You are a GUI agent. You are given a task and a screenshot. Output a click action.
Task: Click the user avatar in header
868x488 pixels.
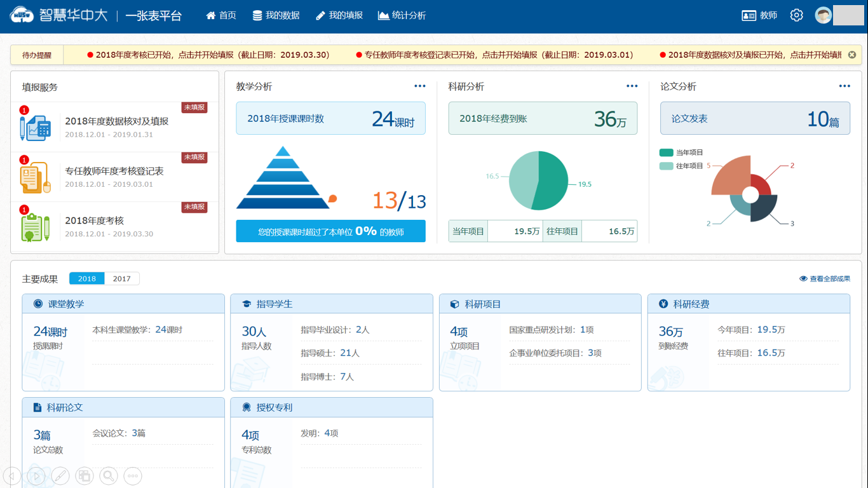[824, 15]
